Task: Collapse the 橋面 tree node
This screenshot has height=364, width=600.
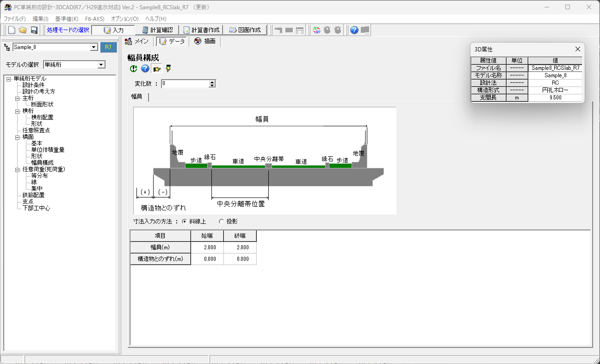Action: (x=18, y=137)
